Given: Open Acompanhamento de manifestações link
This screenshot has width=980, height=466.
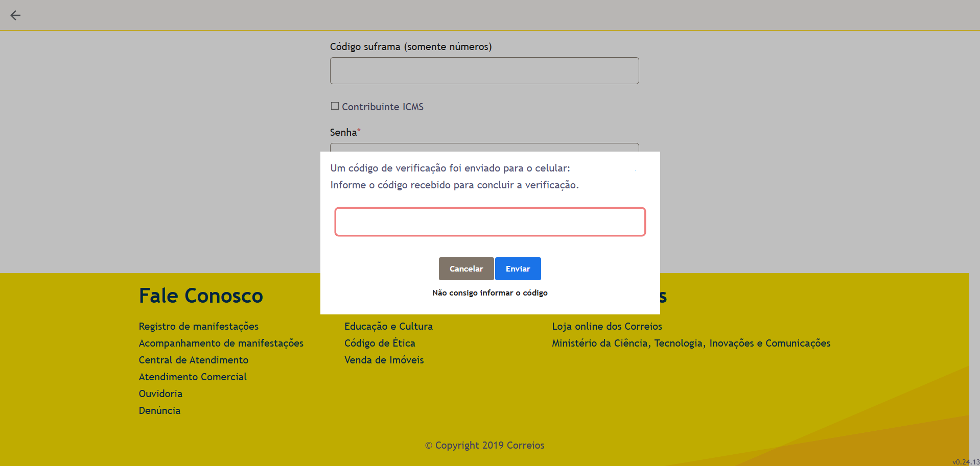Looking at the screenshot, I should point(221,343).
